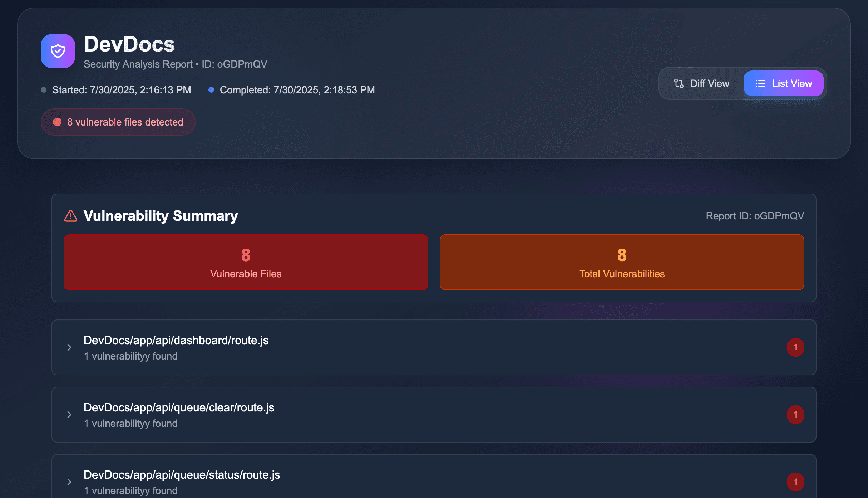The height and width of the screenshot is (498, 868).
Task: Open the Vulnerability Summary section header
Action: point(161,215)
